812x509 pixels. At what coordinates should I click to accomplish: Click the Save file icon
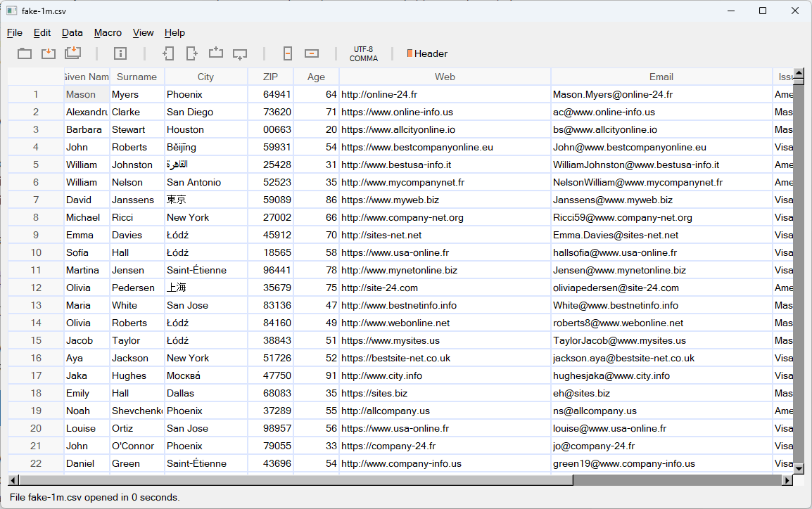48,53
